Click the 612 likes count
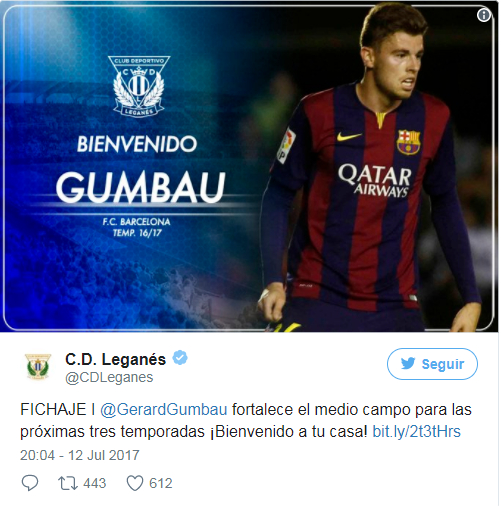Viewport: 501px width, 506px height. coord(161,483)
